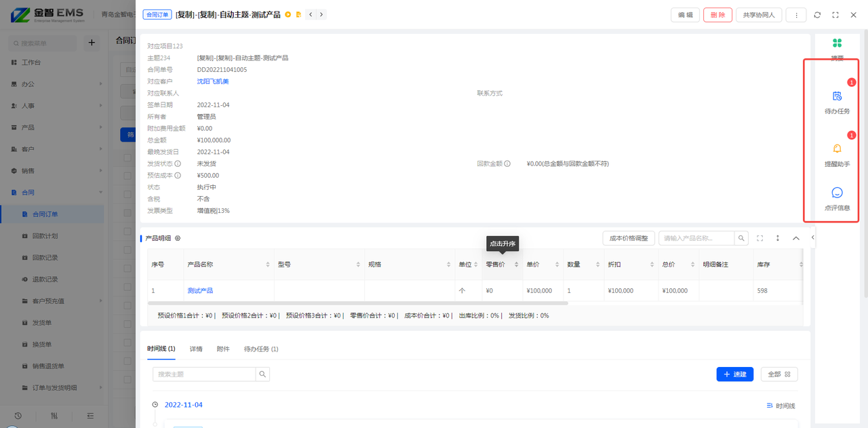Focus product name search field in 产品明细
This screenshot has width=868, height=428.
click(x=696, y=238)
